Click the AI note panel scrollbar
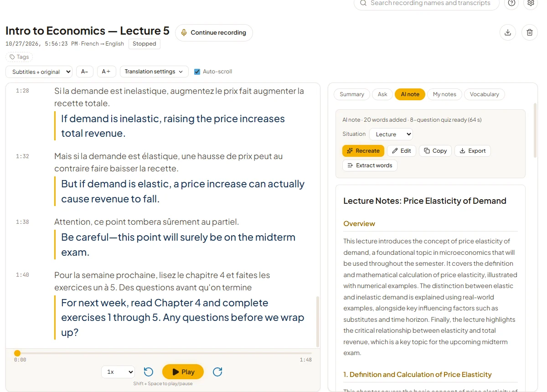The image size is (547, 392). 535,130
